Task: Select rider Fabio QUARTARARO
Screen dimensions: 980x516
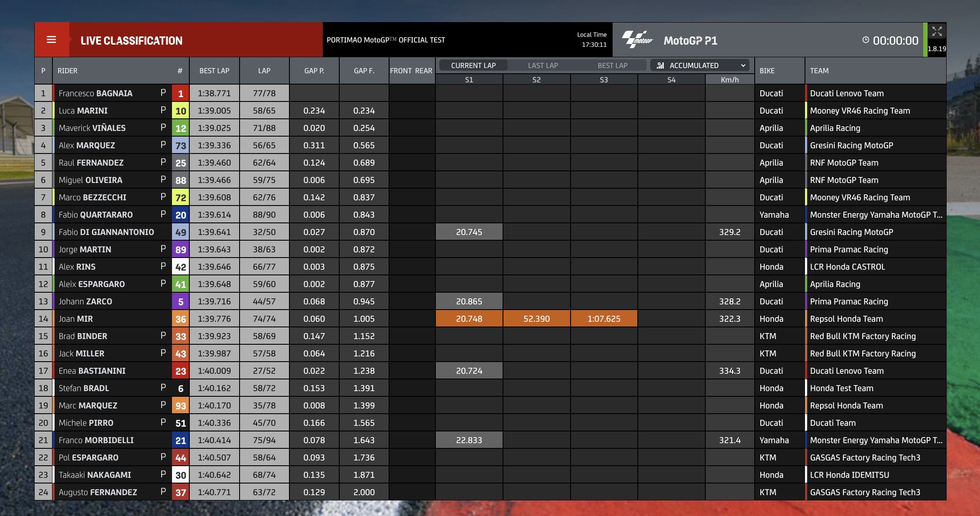Action: [96, 215]
